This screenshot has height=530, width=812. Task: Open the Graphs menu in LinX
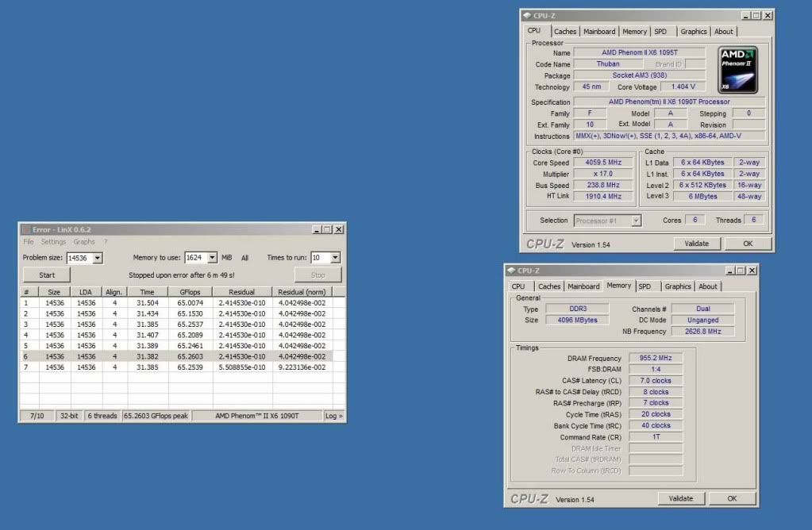coord(84,242)
